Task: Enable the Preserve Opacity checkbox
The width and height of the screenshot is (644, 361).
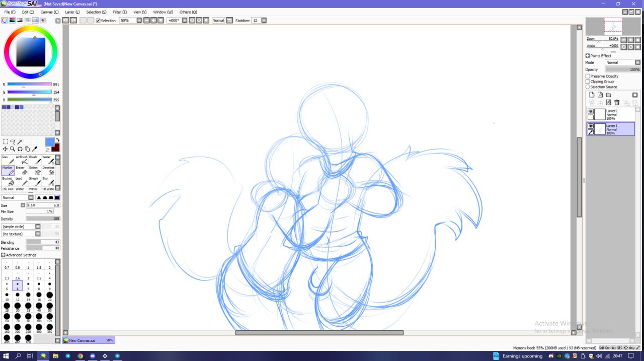Action: (x=588, y=76)
